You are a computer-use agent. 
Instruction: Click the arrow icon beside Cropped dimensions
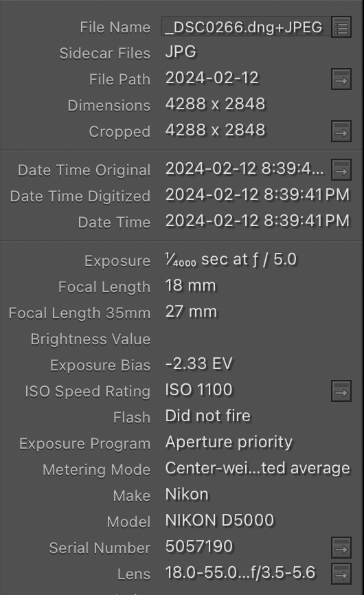click(x=341, y=131)
